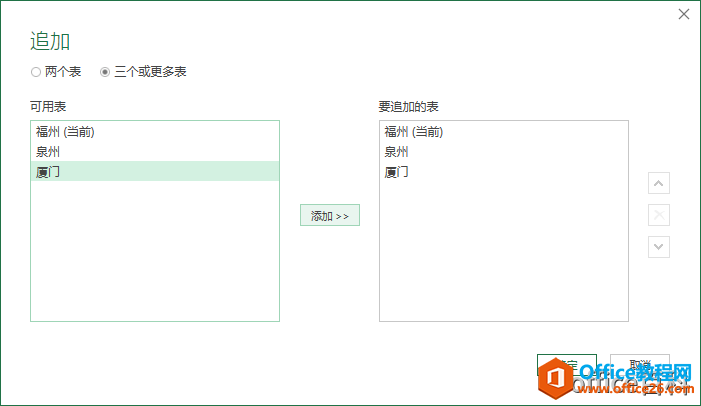Click the 追加 dialog title
This screenshot has width=701, height=406.
pyautogui.click(x=50, y=41)
